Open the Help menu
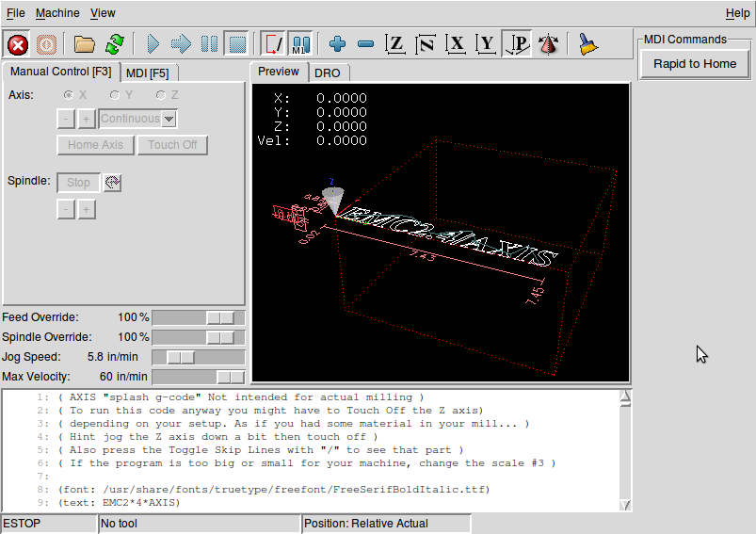 (738, 13)
